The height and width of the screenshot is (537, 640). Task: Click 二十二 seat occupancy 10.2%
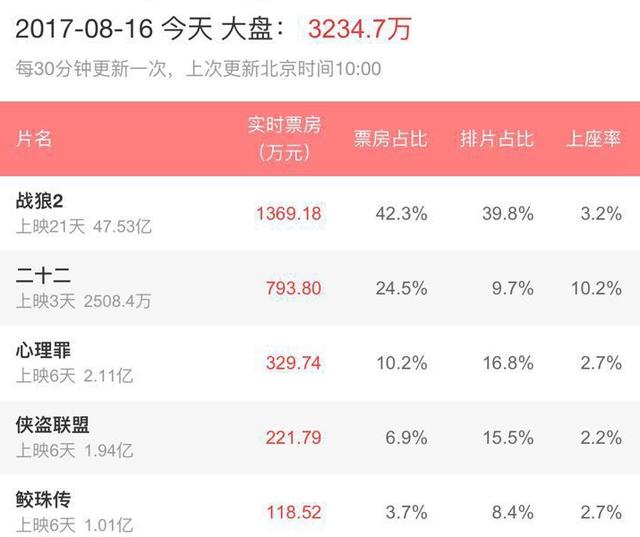(x=596, y=288)
